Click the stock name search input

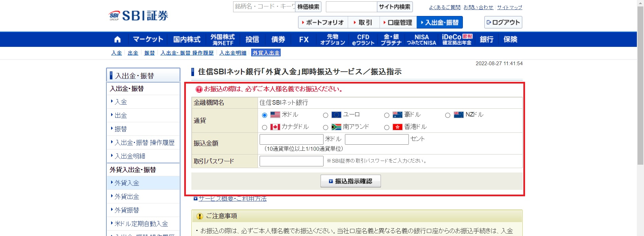[264, 7]
